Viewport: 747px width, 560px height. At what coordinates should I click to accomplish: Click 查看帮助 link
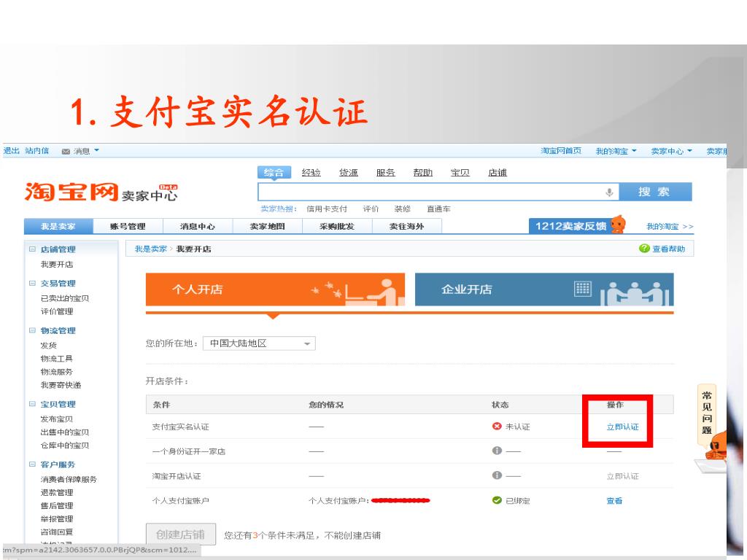(x=668, y=249)
